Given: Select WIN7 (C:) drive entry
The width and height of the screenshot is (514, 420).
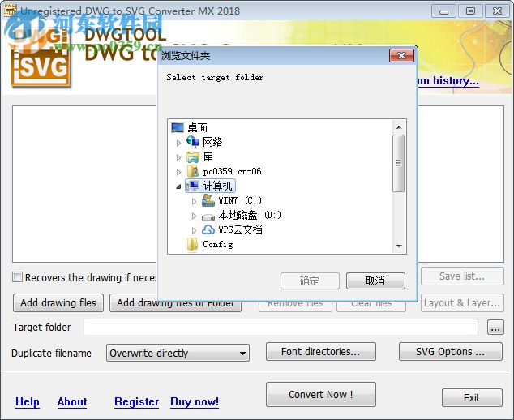Looking at the screenshot, I should 240,200.
